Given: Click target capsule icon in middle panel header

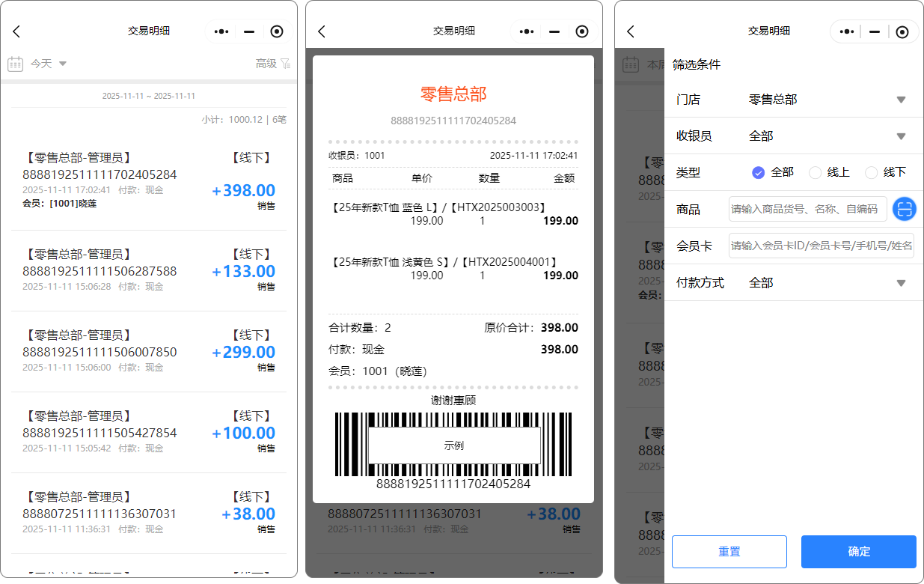Looking at the screenshot, I should point(582,31).
